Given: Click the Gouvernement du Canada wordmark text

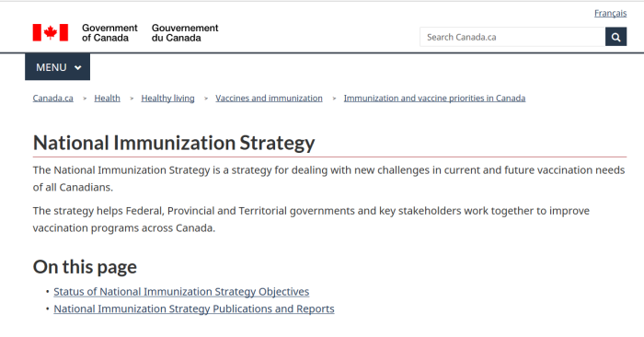Looking at the screenshot, I should coord(185,33).
